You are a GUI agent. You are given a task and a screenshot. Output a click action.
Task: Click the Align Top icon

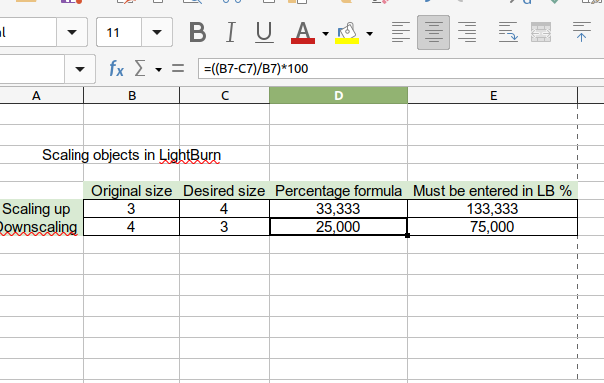(582, 32)
